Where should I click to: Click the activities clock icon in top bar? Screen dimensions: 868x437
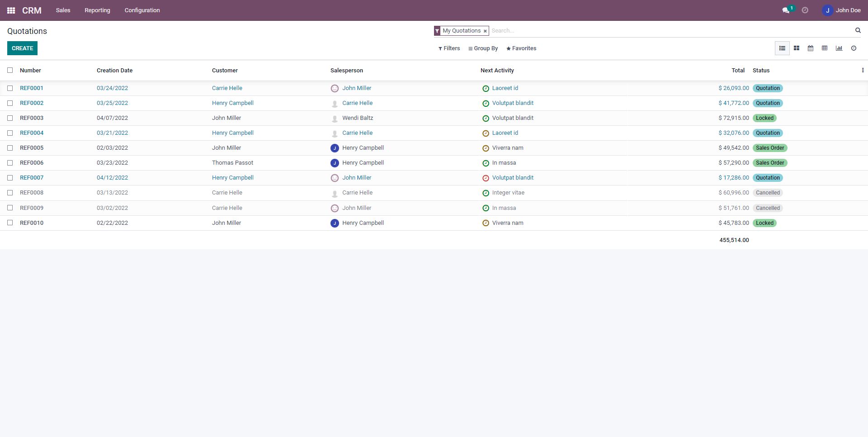[805, 10]
